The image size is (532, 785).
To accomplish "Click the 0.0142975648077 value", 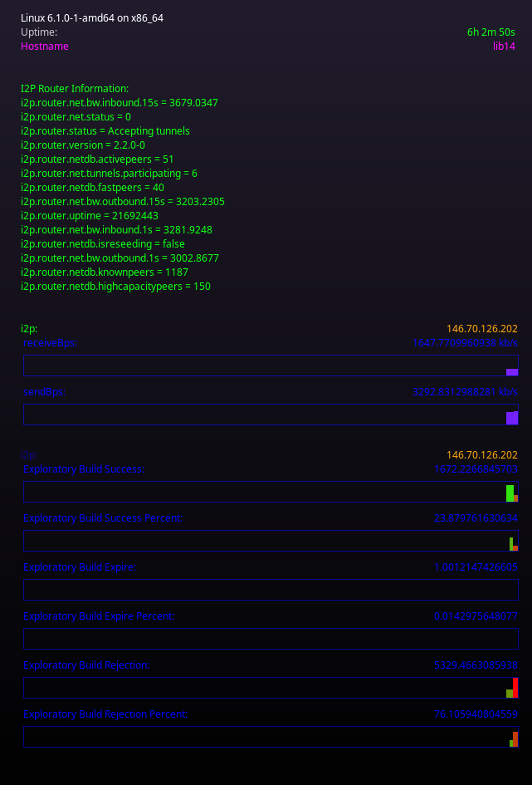I will (x=476, y=616).
